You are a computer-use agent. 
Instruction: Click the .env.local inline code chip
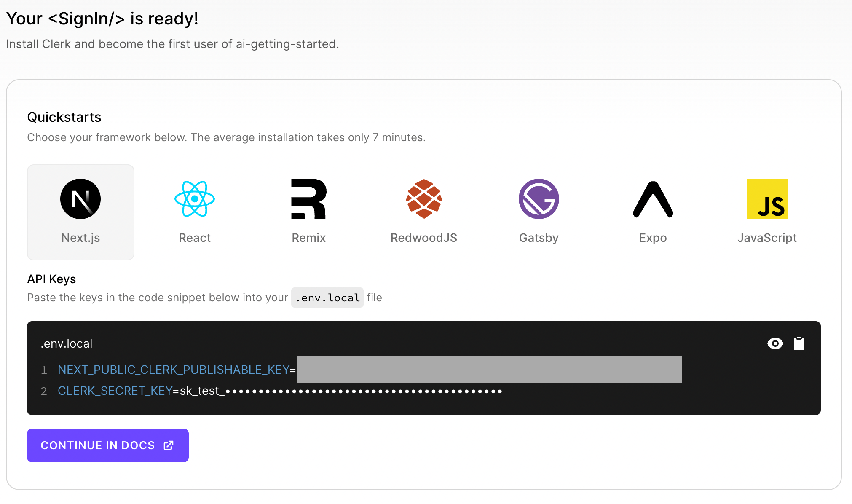pyautogui.click(x=327, y=298)
